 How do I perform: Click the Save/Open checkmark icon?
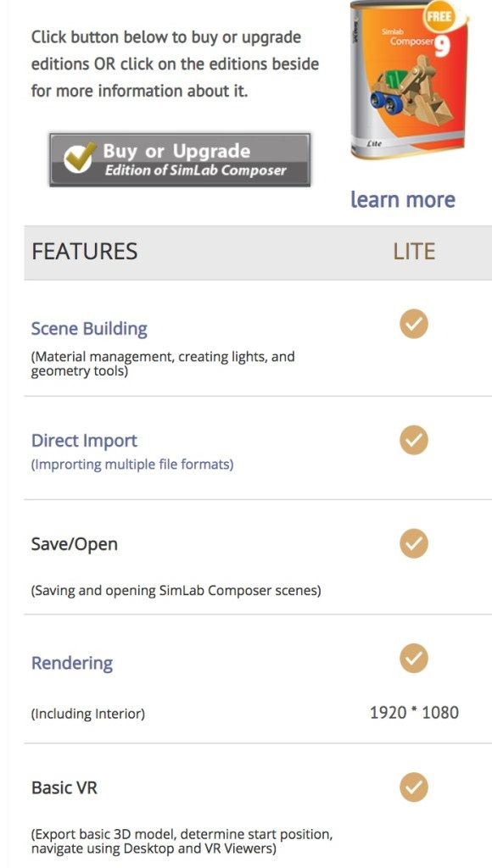coord(413,543)
